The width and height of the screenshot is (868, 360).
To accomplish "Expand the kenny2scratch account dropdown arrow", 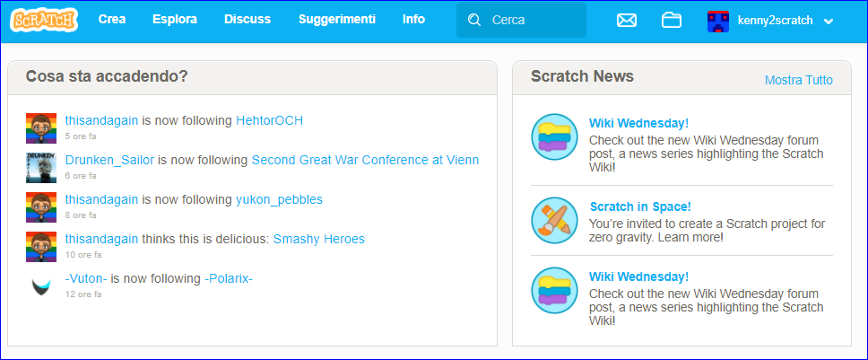I will [x=829, y=22].
